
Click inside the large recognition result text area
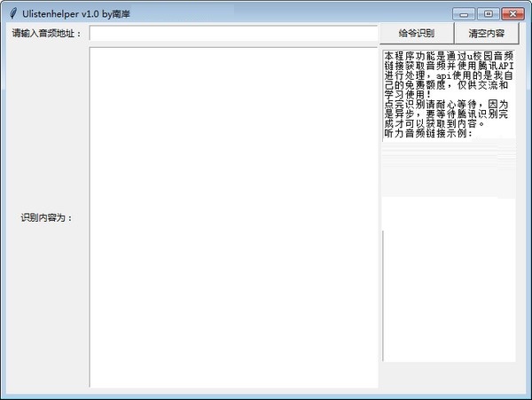pyautogui.click(x=233, y=217)
